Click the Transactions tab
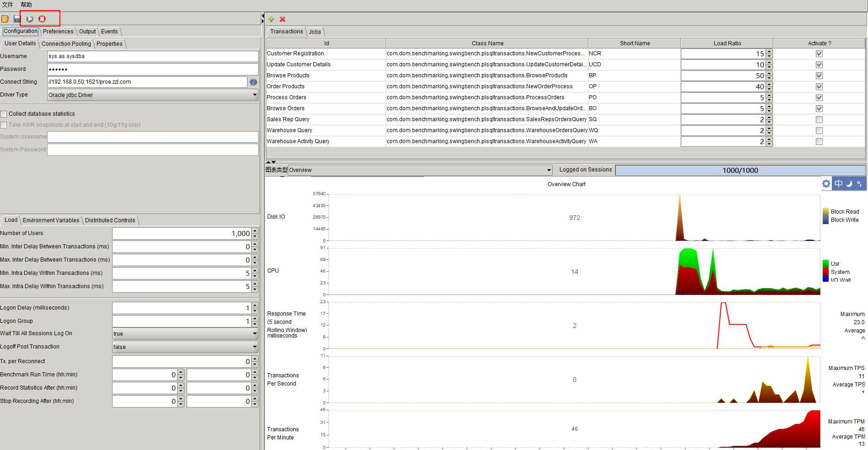The width and height of the screenshot is (868, 450). pos(286,32)
